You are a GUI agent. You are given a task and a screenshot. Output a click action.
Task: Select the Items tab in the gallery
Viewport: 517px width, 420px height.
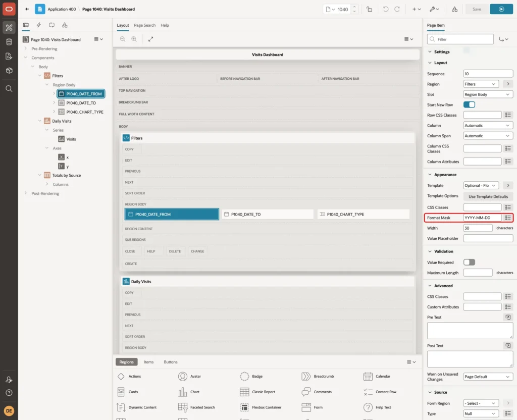[x=148, y=361]
